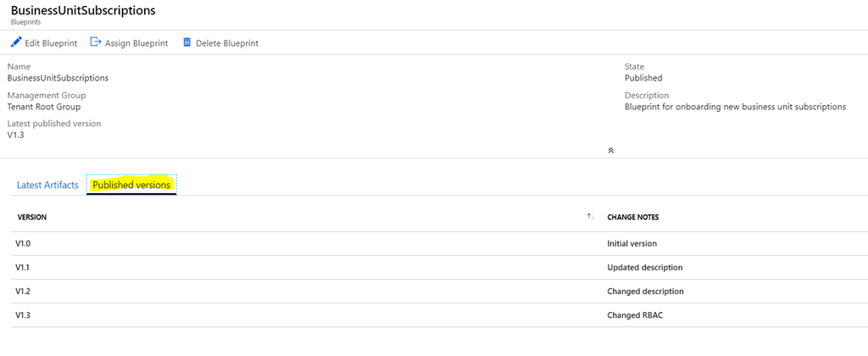868x356 pixels.
Task: Click the Initial version change note
Action: (x=632, y=243)
